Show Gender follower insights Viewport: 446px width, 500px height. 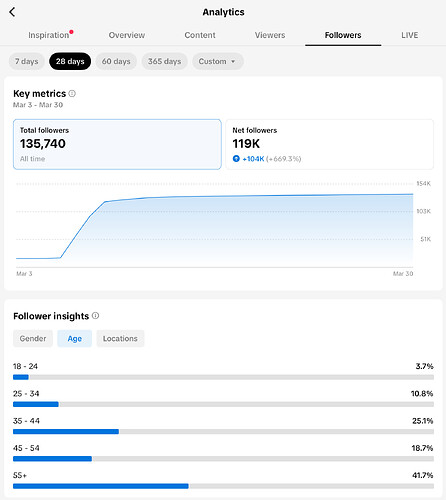pos(33,339)
